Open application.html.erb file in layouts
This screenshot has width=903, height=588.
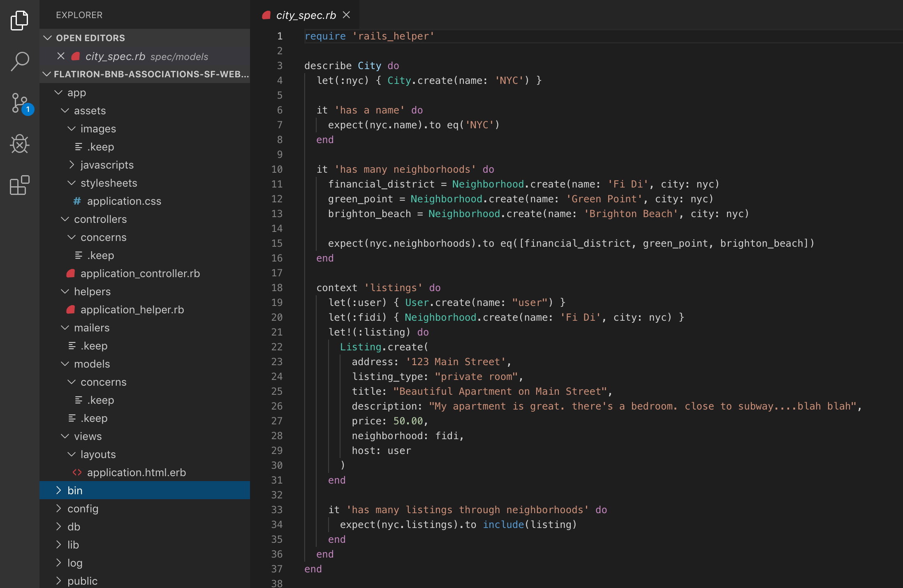tap(136, 472)
